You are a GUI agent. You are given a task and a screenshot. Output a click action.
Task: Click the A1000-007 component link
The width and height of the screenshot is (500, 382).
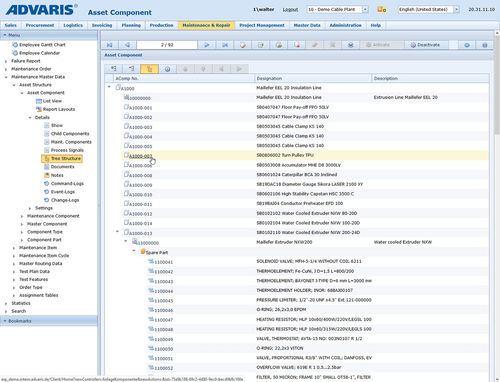[140, 156]
